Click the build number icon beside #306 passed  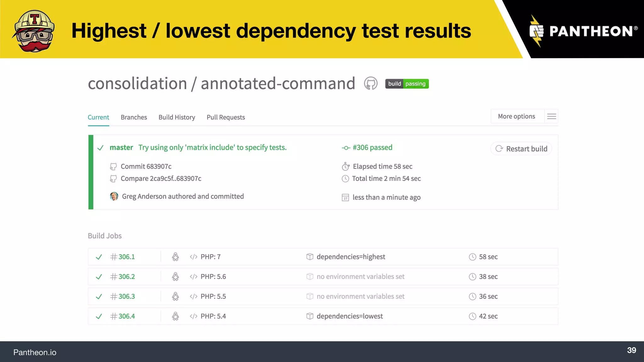coord(346,148)
